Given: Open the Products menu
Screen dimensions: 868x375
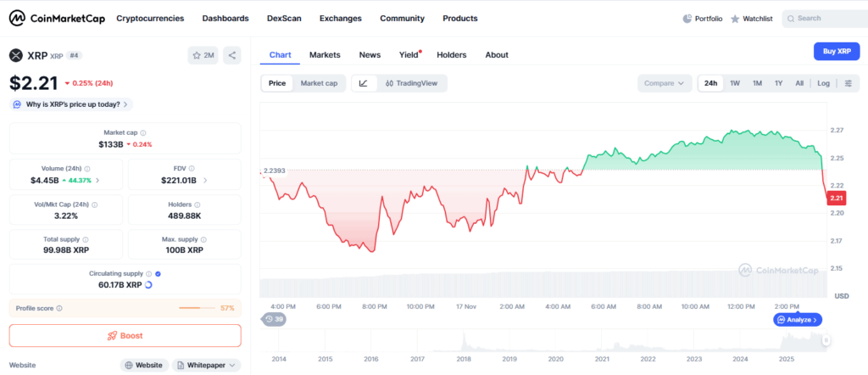Looking at the screenshot, I should [x=460, y=19].
